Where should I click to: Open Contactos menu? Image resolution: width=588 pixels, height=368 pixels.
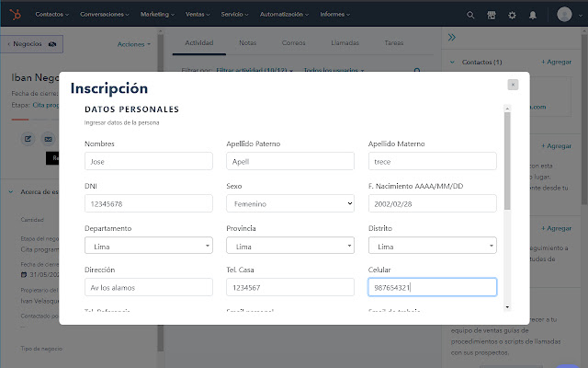point(52,15)
